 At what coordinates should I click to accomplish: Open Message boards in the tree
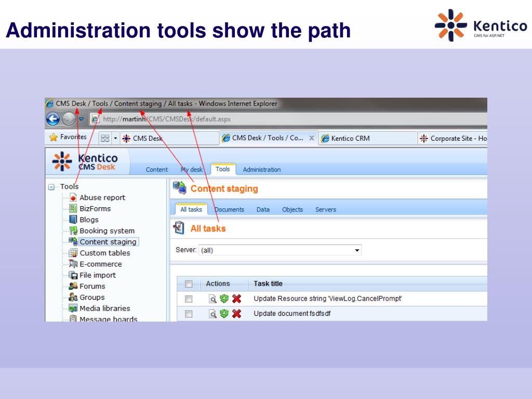click(109, 319)
